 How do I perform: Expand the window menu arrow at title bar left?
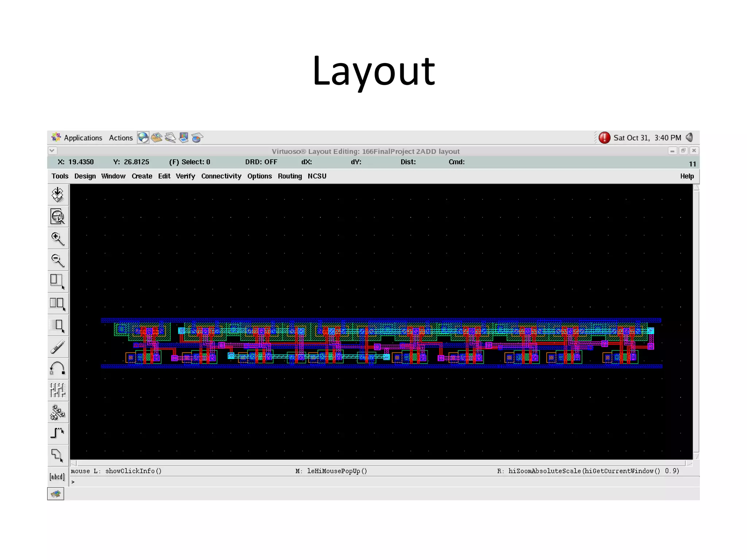tap(52, 151)
